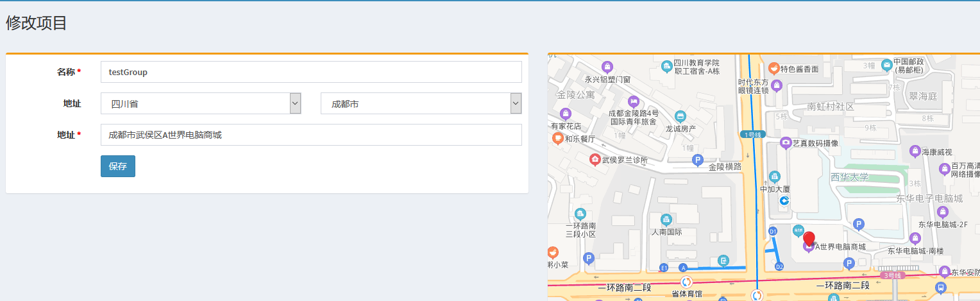Click the parking icon on 金陵横路
980x301 pixels.
coord(698,160)
